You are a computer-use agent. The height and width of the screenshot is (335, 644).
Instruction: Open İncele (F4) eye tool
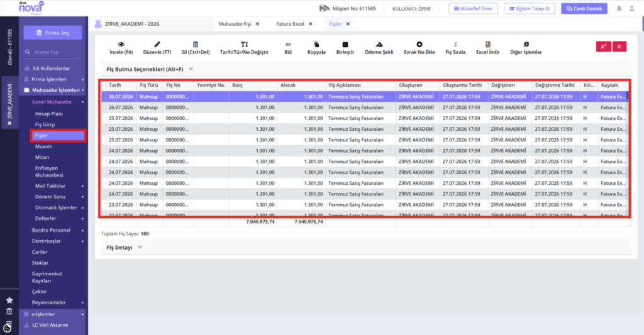(x=121, y=48)
